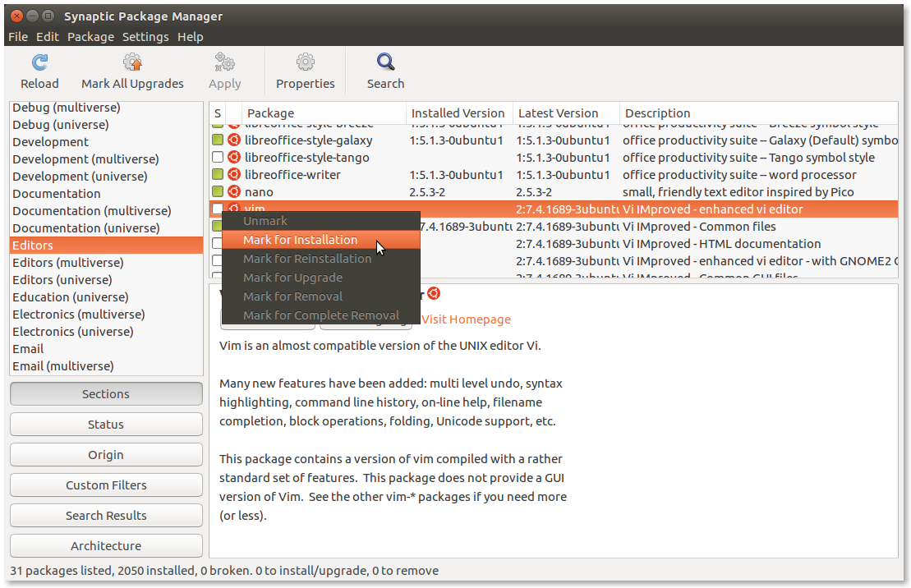Sort by Description column header
The image size is (911, 588).
(x=759, y=113)
